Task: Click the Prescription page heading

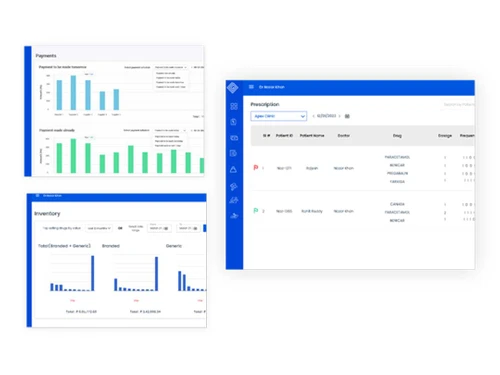Action: click(x=265, y=104)
